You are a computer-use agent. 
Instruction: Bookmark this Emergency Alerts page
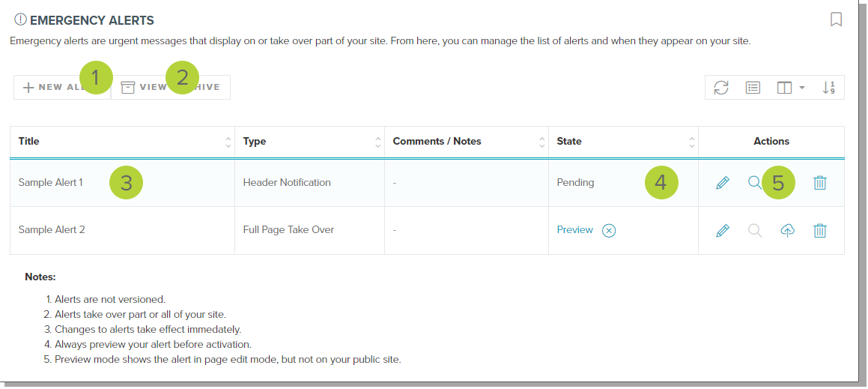tap(837, 19)
